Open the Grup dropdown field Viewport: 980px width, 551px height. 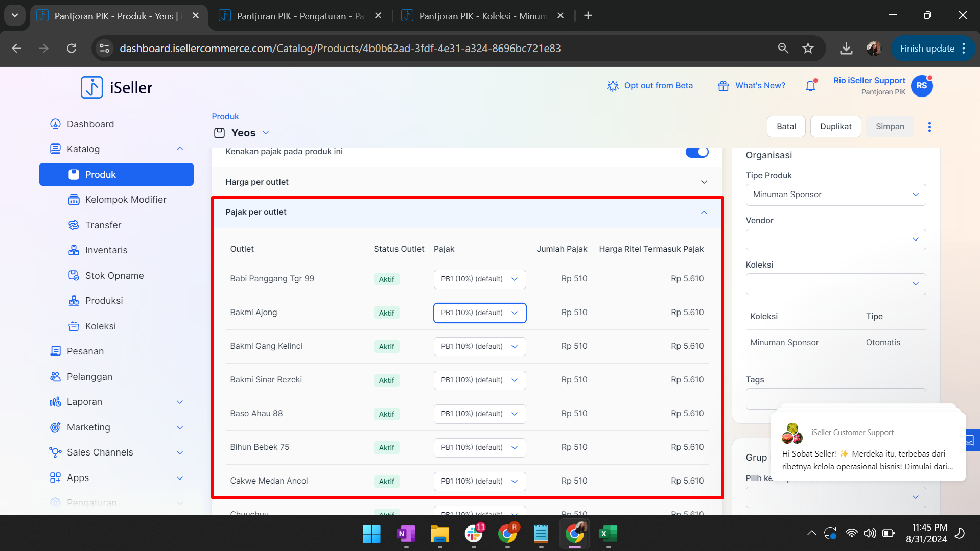pyautogui.click(x=835, y=497)
